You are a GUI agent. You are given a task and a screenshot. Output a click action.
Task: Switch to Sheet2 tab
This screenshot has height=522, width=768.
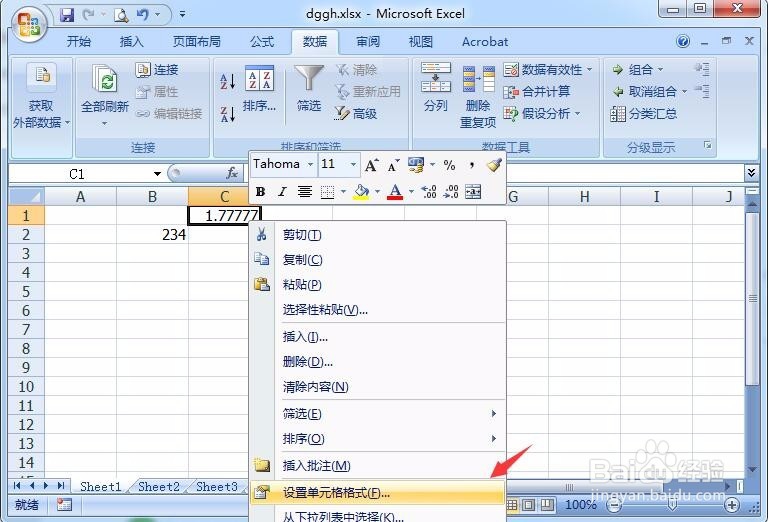[159, 487]
